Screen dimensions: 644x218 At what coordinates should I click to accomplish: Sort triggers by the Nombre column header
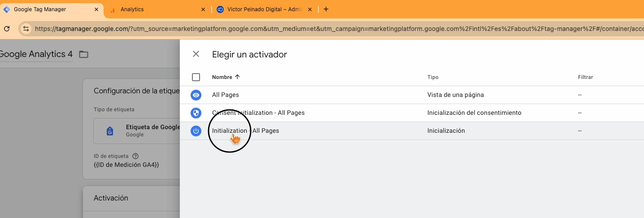point(226,77)
